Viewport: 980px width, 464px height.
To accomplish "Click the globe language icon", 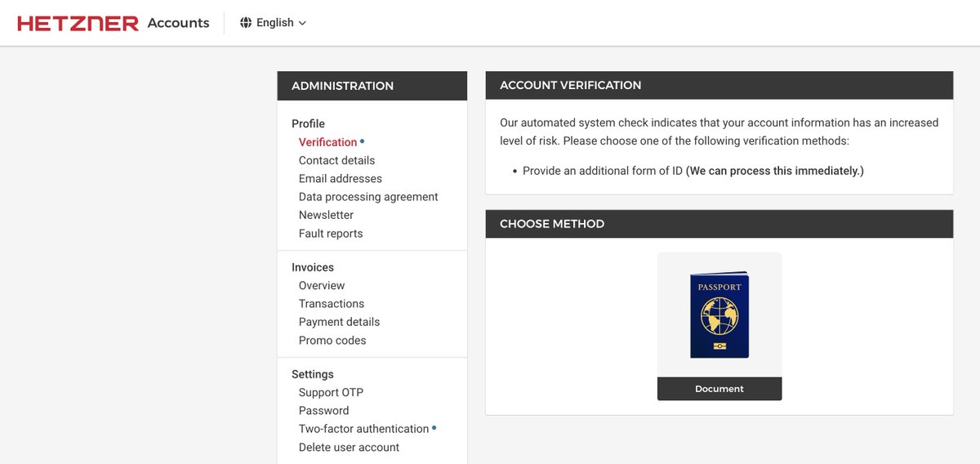I will point(246,23).
